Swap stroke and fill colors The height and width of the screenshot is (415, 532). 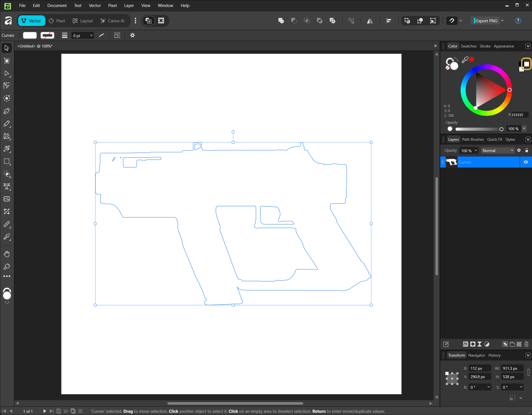[x=456, y=59]
